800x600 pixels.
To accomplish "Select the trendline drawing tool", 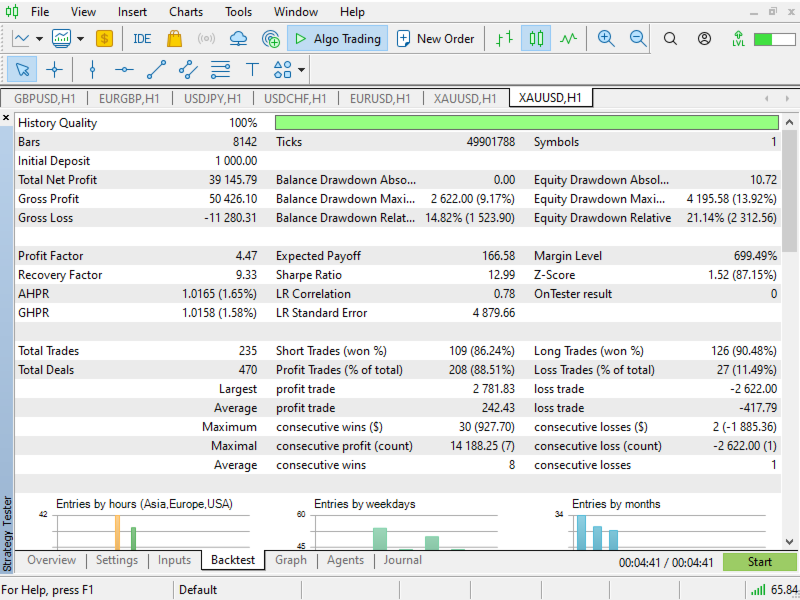I will pyautogui.click(x=156, y=69).
